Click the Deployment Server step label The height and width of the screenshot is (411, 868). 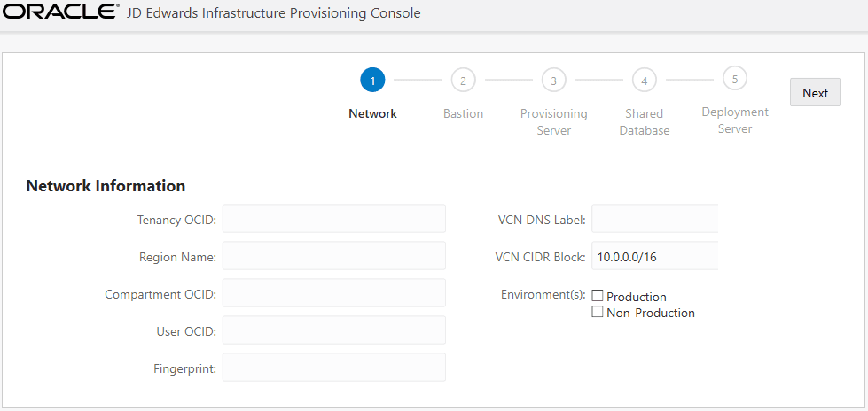[x=735, y=120]
